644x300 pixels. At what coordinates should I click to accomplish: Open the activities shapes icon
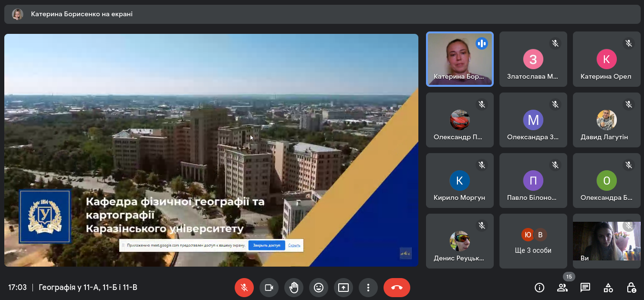coord(608,288)
